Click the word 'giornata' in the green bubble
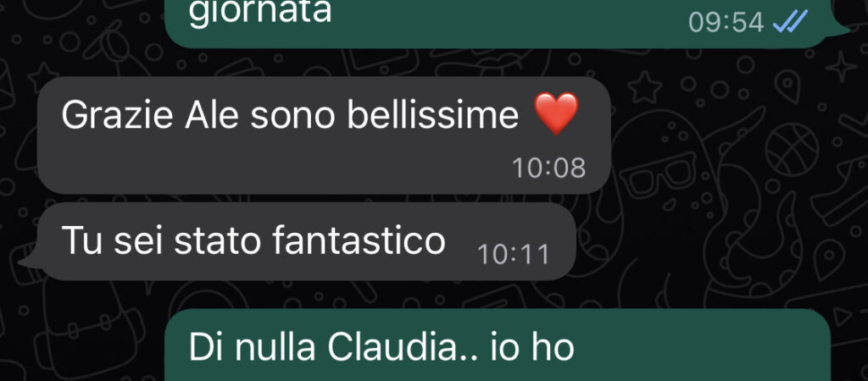868x381 pixels. point(259,12)
